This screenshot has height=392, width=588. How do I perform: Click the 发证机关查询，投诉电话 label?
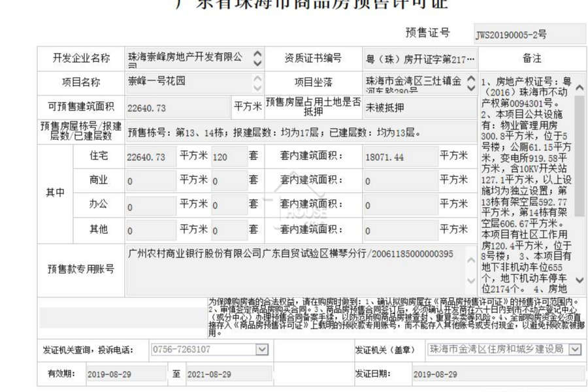[88, 350]
